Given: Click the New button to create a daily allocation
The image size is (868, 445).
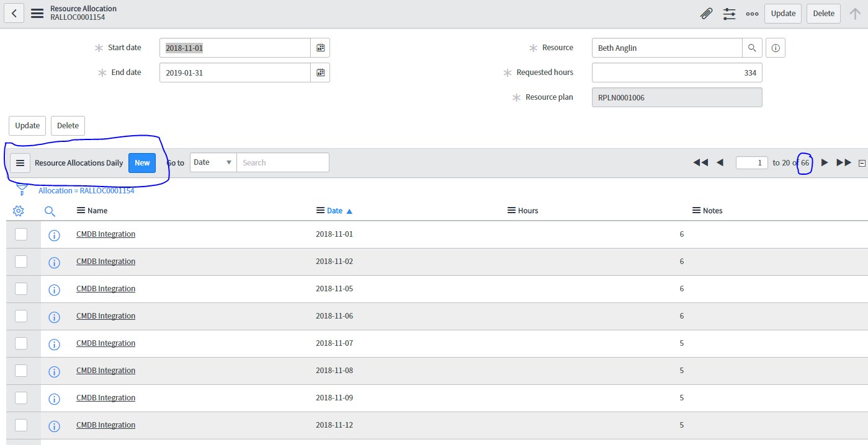Looking at the screenshot, I should [141, 162].
